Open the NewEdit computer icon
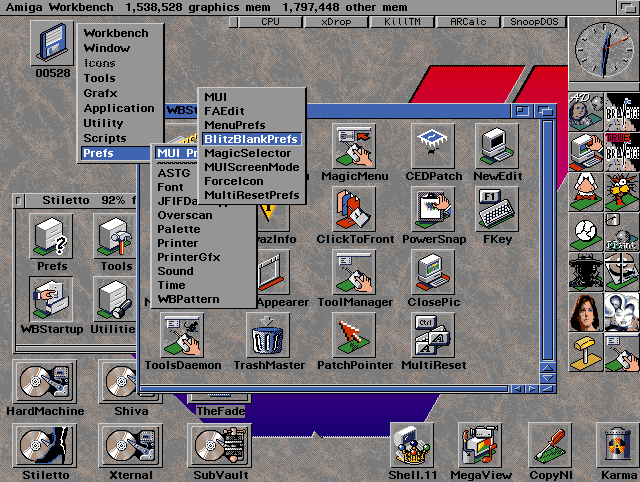The height and width of the screenshot is (482, 640). (x=497, y=146)
